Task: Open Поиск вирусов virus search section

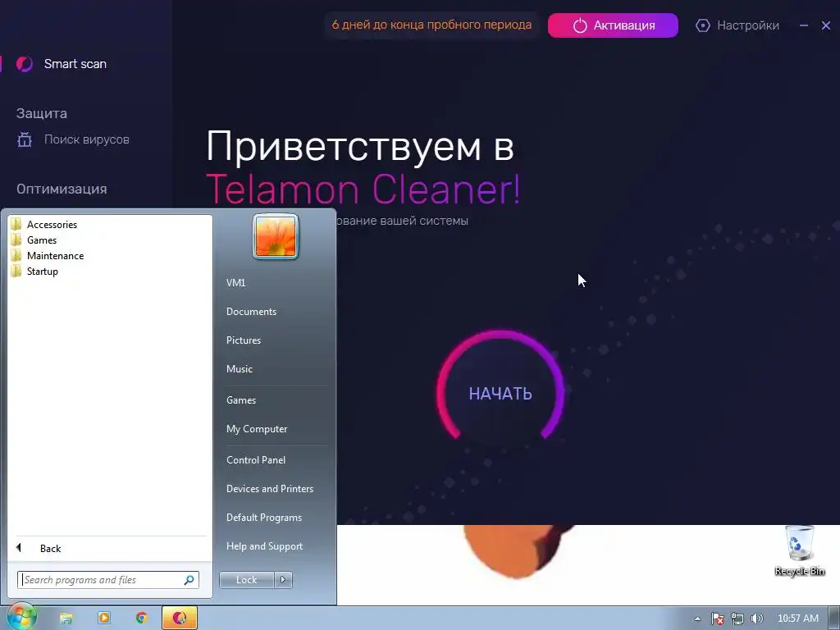Action: click(85, 139)
